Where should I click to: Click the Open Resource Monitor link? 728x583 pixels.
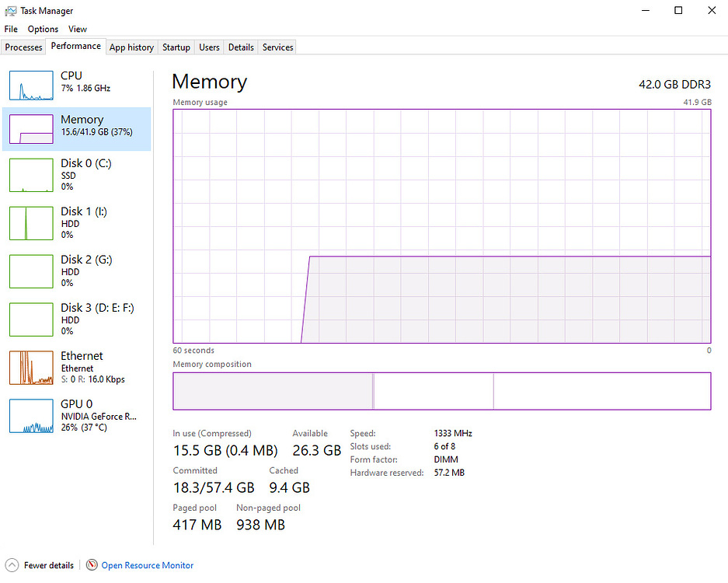(148, 565)
